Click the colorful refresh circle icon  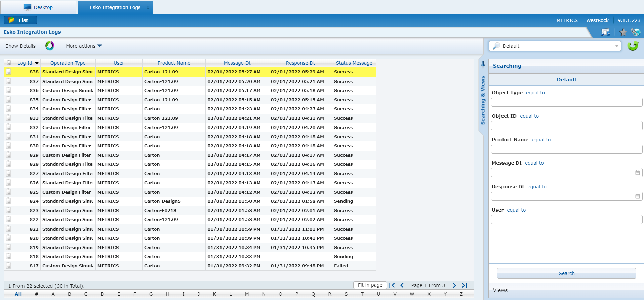50,46
